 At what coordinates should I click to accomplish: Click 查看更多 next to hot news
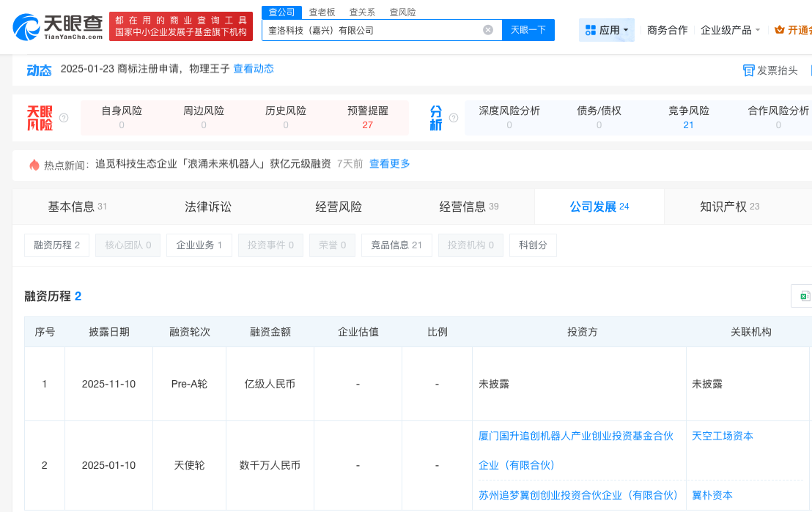(x=389, y=163)
